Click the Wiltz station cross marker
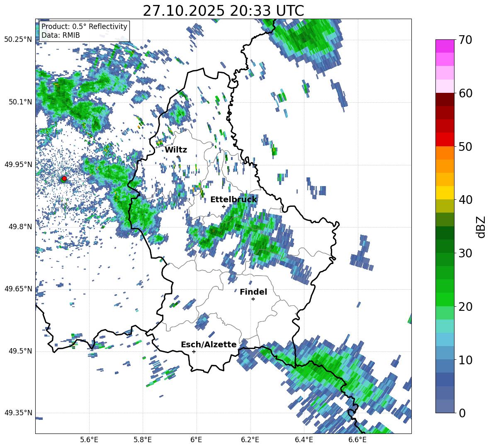 (x=178, y=157)
